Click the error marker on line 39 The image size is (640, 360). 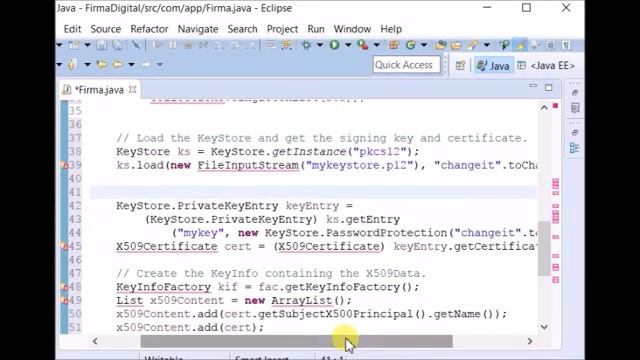pos(64,165)
